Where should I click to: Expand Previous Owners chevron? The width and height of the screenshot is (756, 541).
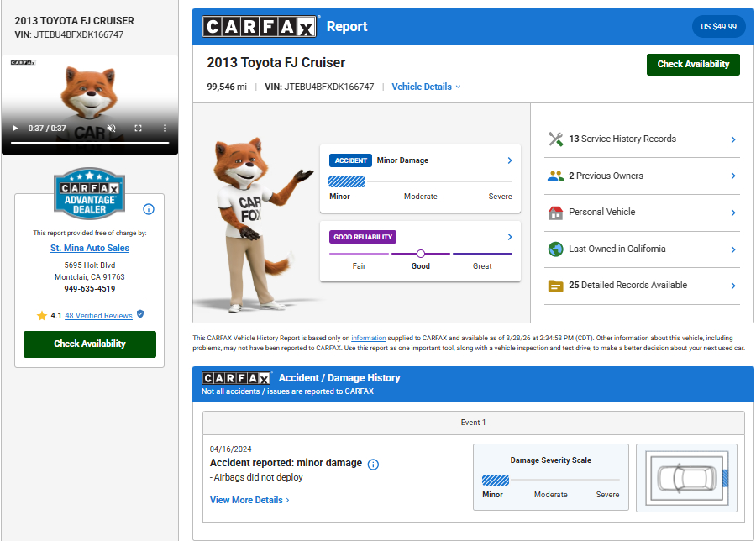[732, 176]
